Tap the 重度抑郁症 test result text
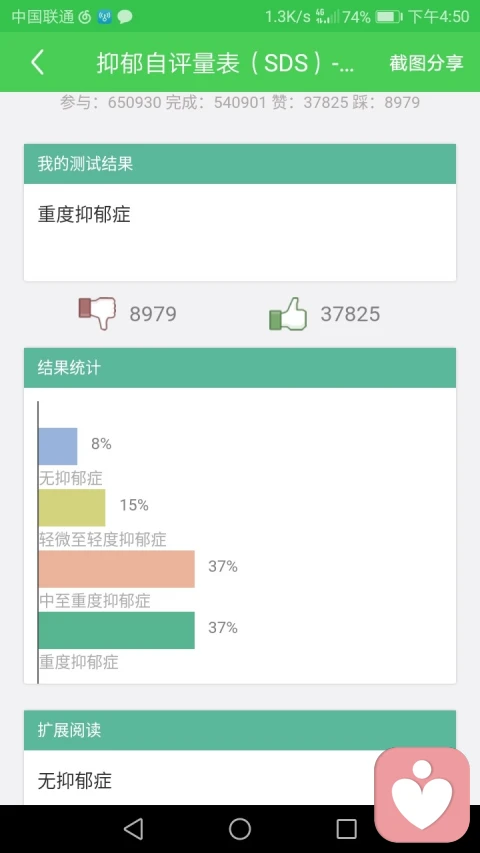 84,214
